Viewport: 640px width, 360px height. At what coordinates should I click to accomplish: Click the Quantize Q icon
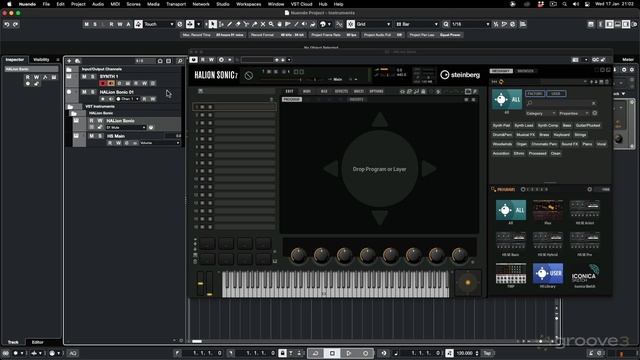(446, 24)
